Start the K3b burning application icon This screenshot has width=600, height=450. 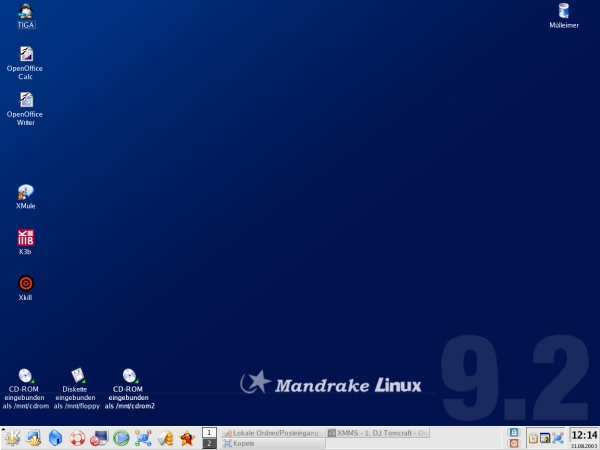25,242
